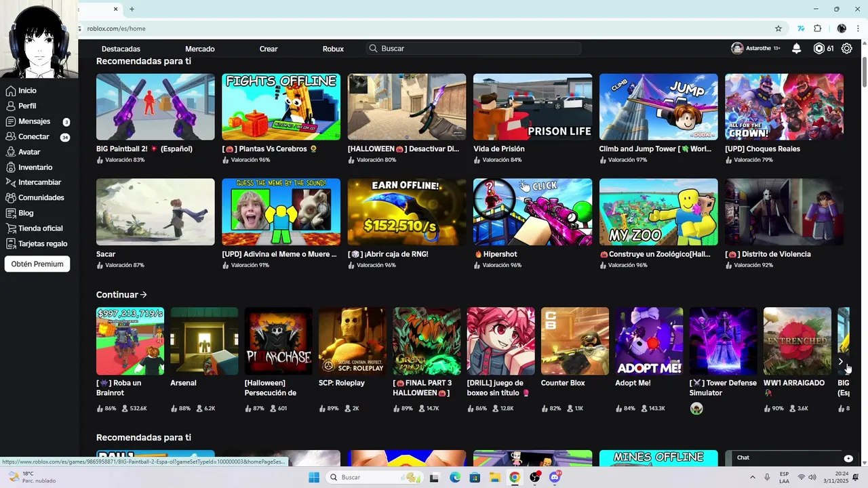Open the Inicio sidebar item
Screen dimensions: 868x488
pos(21,91)
